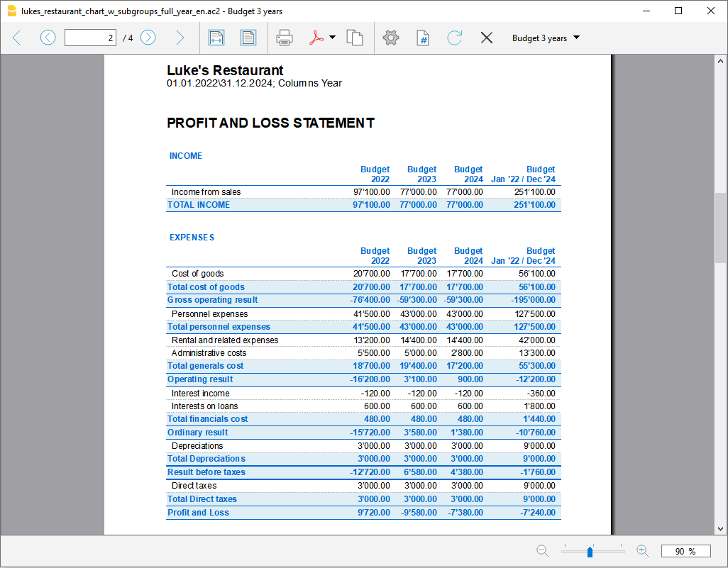Refresh the print preview

click(454, 38)
